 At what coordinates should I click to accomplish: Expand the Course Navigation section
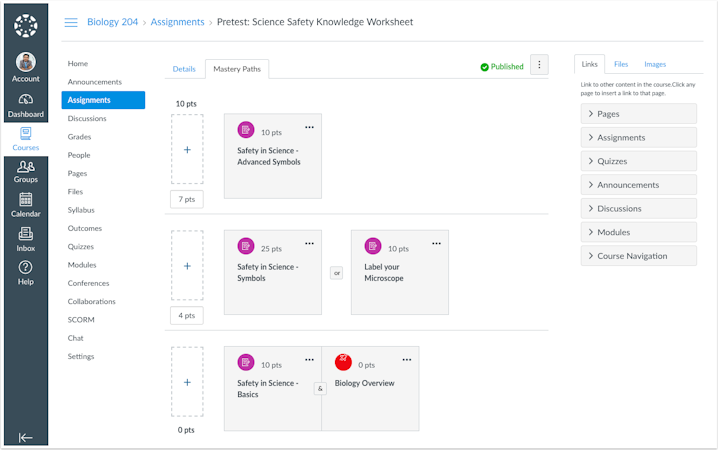(638, 256)
